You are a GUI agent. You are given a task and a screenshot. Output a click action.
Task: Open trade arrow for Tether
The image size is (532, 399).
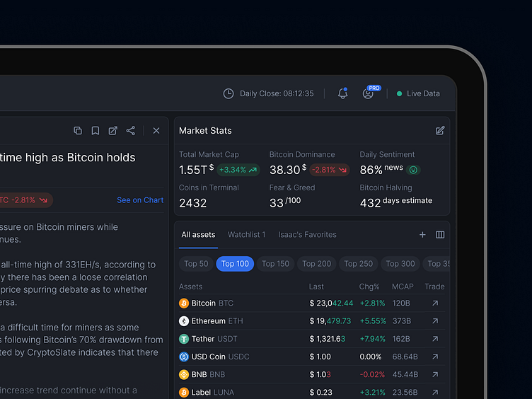tap(435, 339)
